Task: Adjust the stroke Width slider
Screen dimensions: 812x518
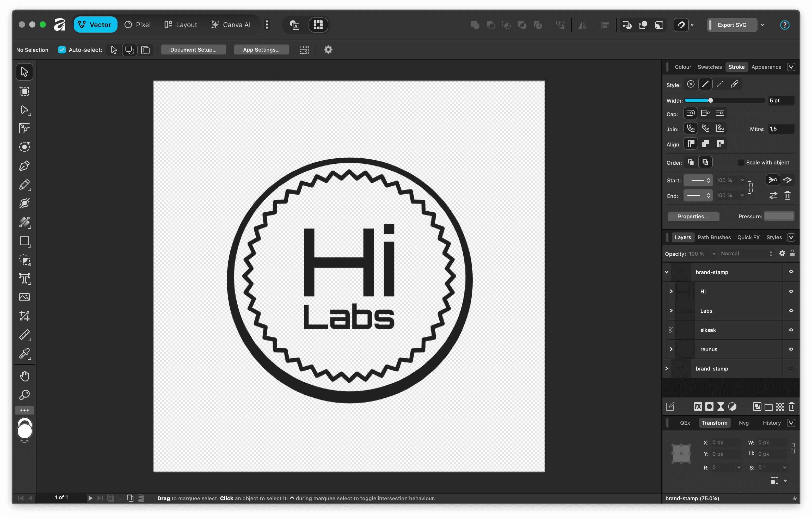Action: pyautogui.click(x=710, y=101)
